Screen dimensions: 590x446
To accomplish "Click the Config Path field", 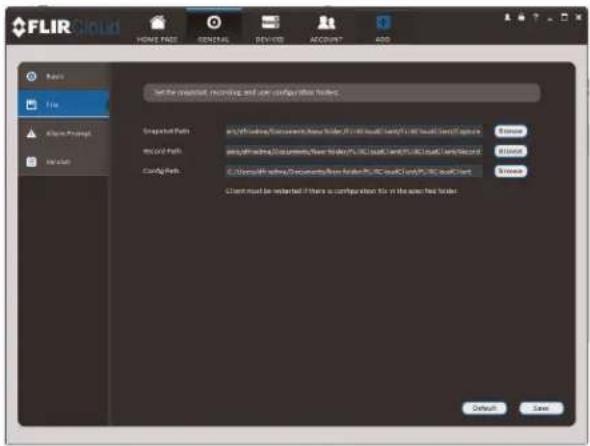I will [353, 171].
